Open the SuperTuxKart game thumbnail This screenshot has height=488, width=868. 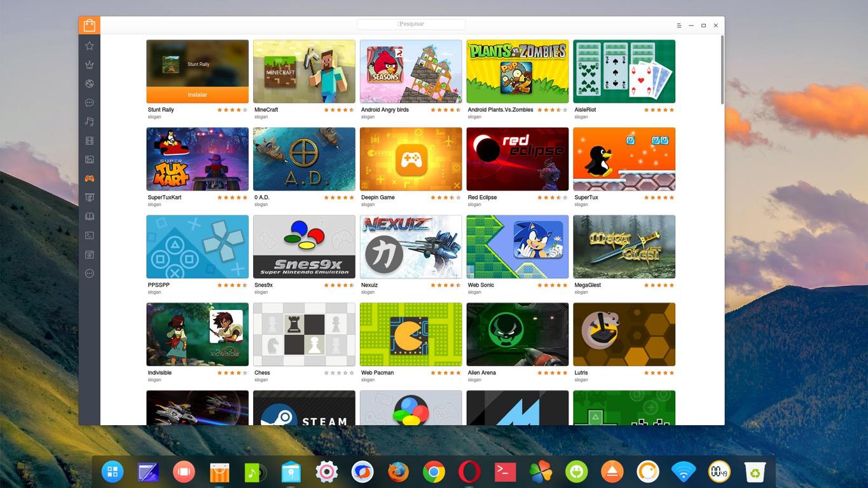pyautogui.click(x=197, y=159)
